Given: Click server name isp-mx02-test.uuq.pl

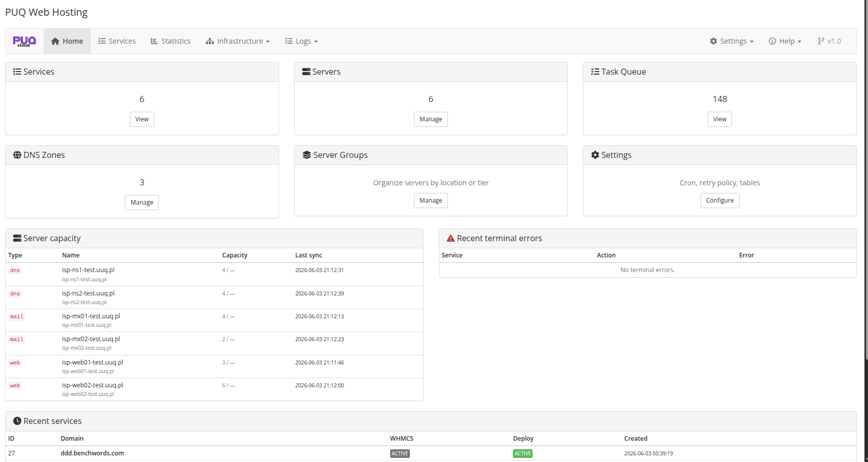Looking at the screenshot, I should 91,339.
